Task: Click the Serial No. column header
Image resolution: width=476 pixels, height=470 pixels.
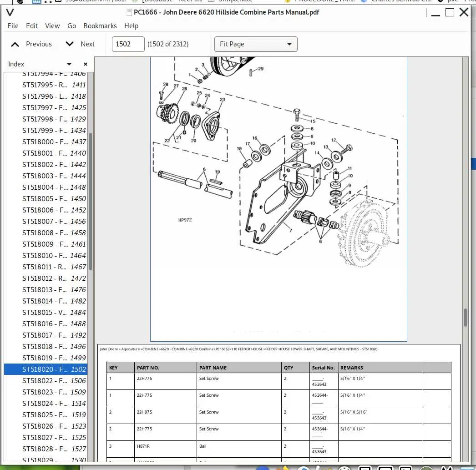Action: click(x=323, y=368)
